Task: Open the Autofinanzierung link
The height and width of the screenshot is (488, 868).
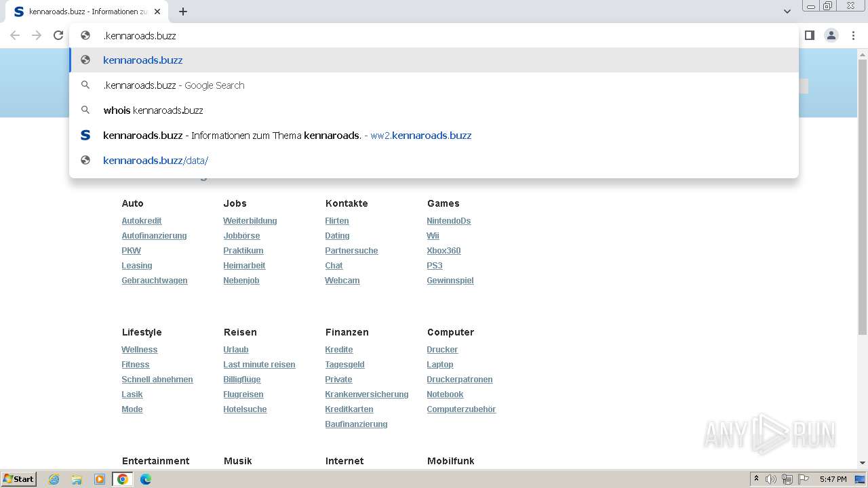Action: point(154,236)
